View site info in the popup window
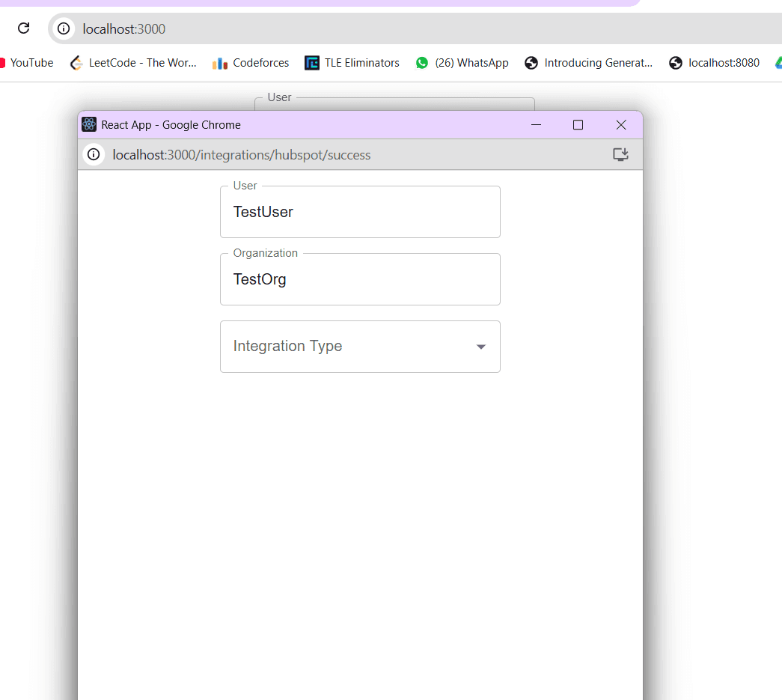Image resolution: width=782 pixels, height=700 pixels. tap(94, 155)
